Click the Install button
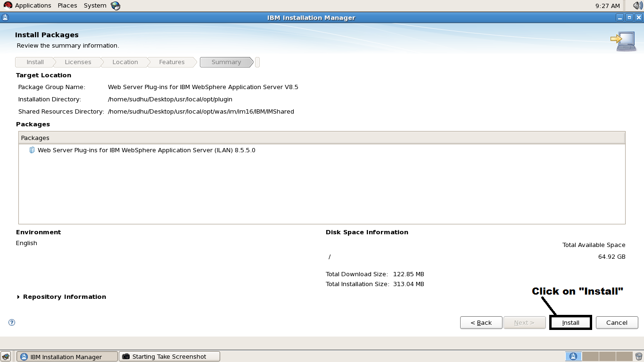 [x=570, y=322]
